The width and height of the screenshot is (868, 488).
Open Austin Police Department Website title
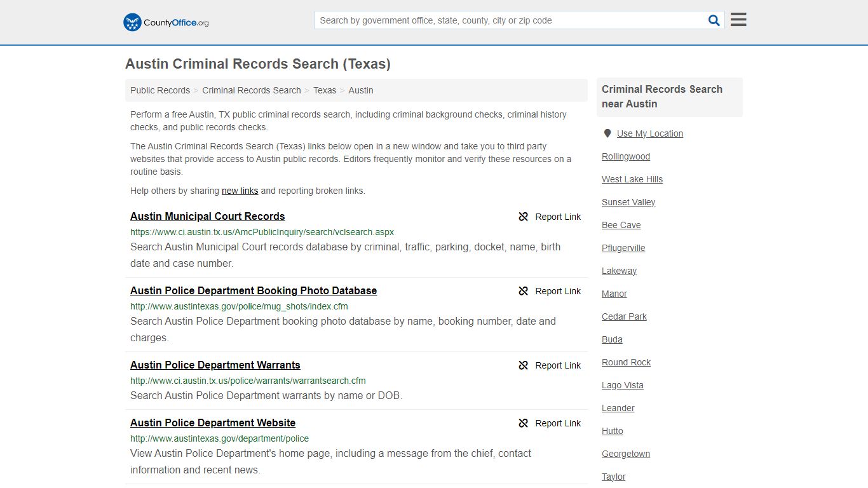[213, 423]
